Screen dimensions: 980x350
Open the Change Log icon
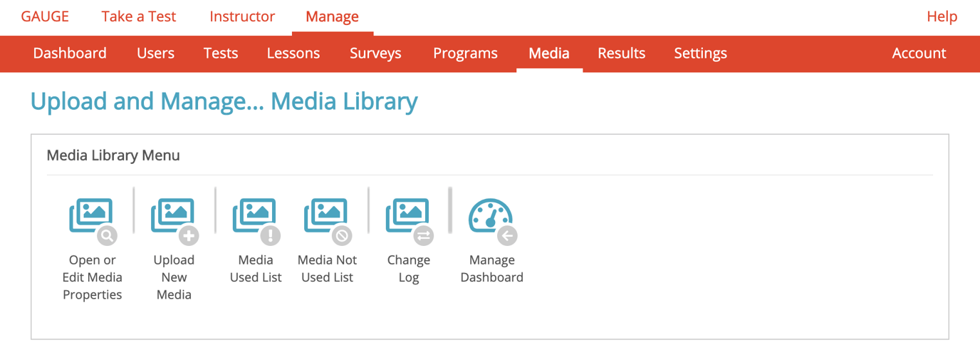point(410,221)
